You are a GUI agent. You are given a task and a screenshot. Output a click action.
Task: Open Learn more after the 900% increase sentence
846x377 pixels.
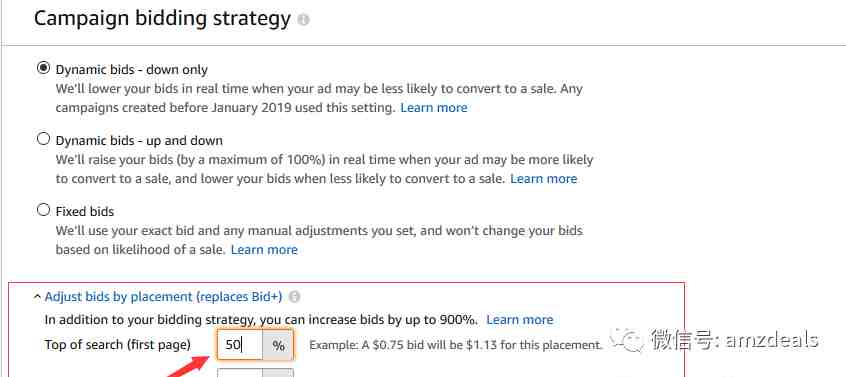click(x=520, y=320)
